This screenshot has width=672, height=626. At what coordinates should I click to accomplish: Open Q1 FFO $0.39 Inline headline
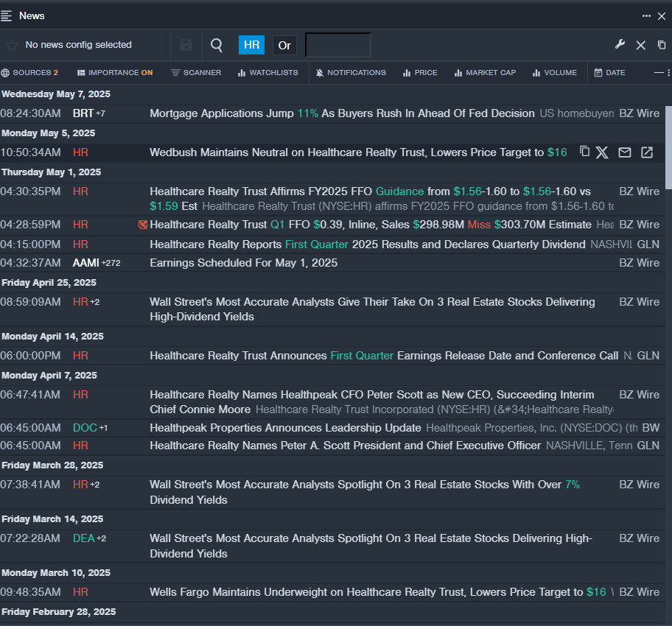(371, 225)
